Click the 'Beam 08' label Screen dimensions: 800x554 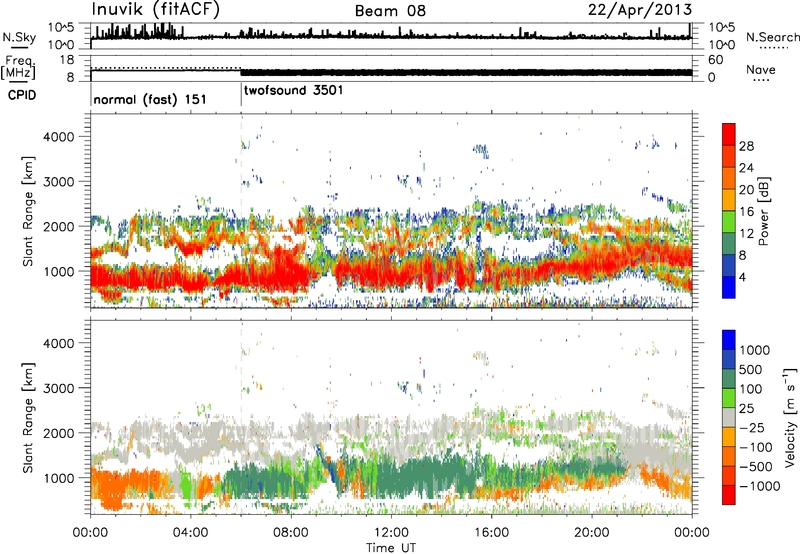(x=390, y=11)
